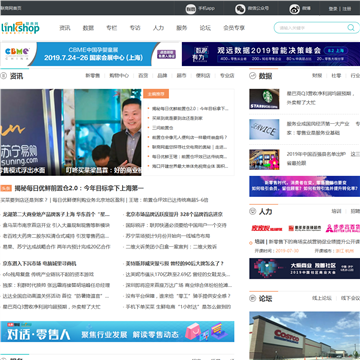Click the 人力 section header icon
Screen dimensions: 360x360
coord(253,211)
